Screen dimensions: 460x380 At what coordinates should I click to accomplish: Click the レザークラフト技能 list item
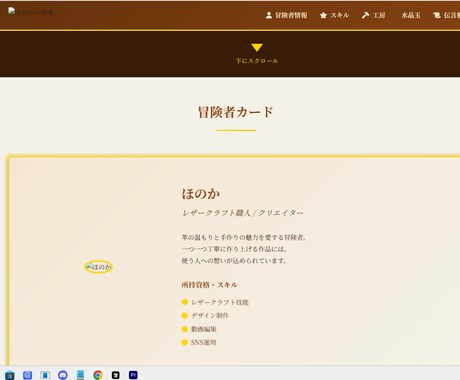(220, 302)
